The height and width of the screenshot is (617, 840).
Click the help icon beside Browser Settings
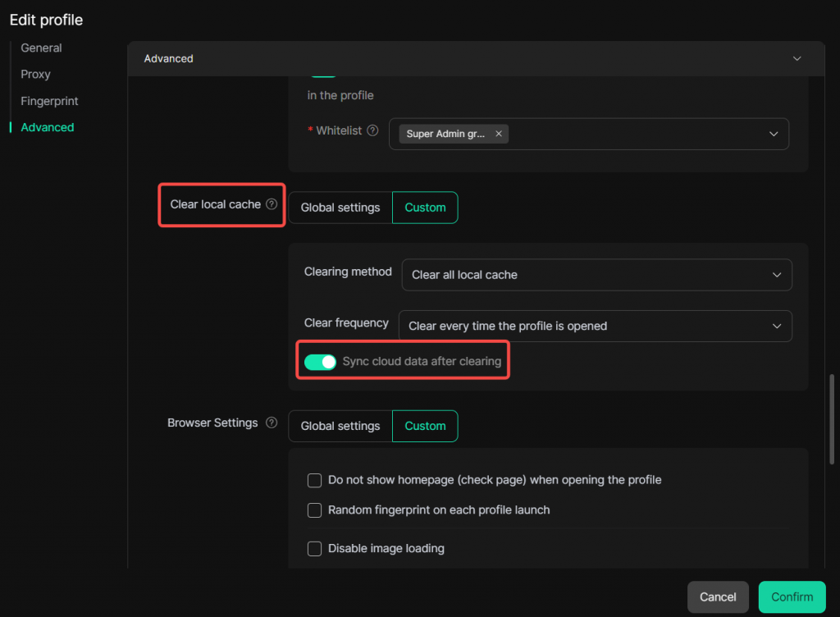pyautogui.click(x=272, y=423)
